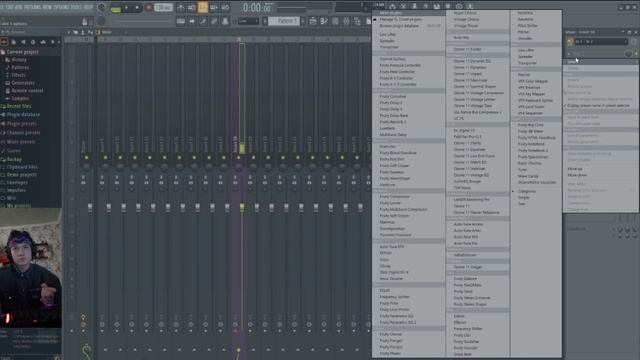Open the snap 'Line' dropdown
This screenshot has width=640, height=360.
click(248, 21)
